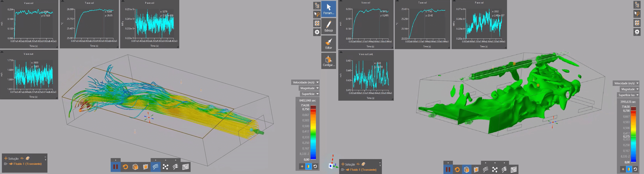This screenshot has width=644, height=174.
Task: Add a new Solução in the left panel
Action: [x=6, y=158]
